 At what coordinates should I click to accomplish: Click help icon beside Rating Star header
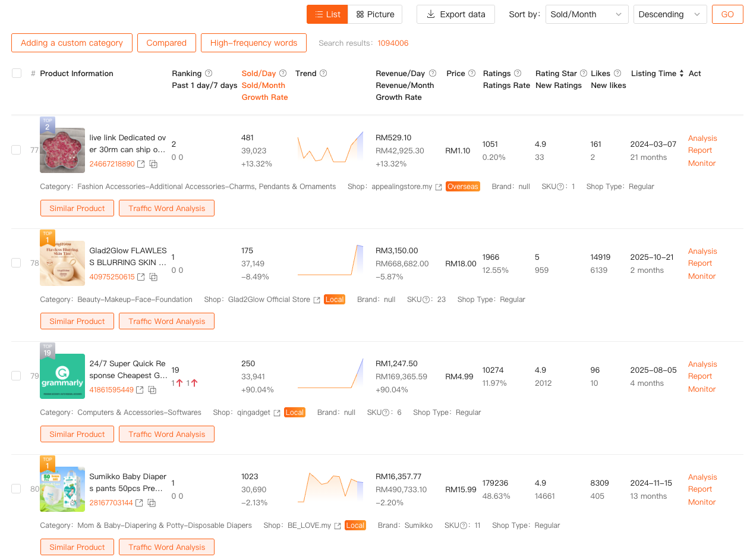584,74
